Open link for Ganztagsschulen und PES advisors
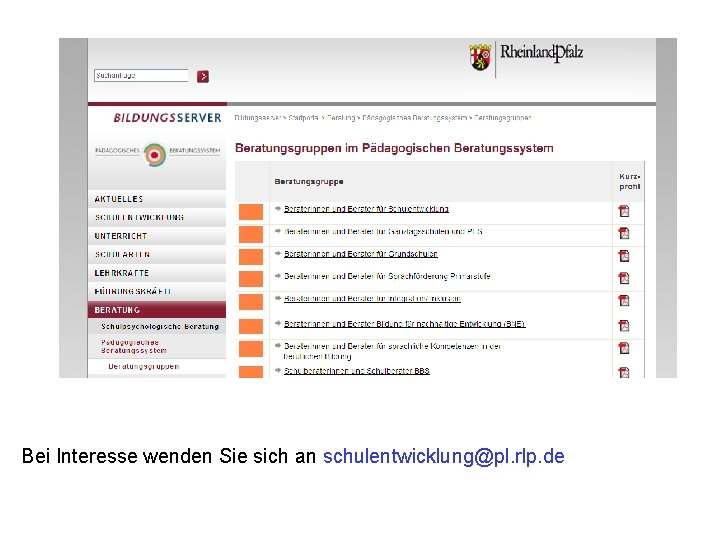 383,231
